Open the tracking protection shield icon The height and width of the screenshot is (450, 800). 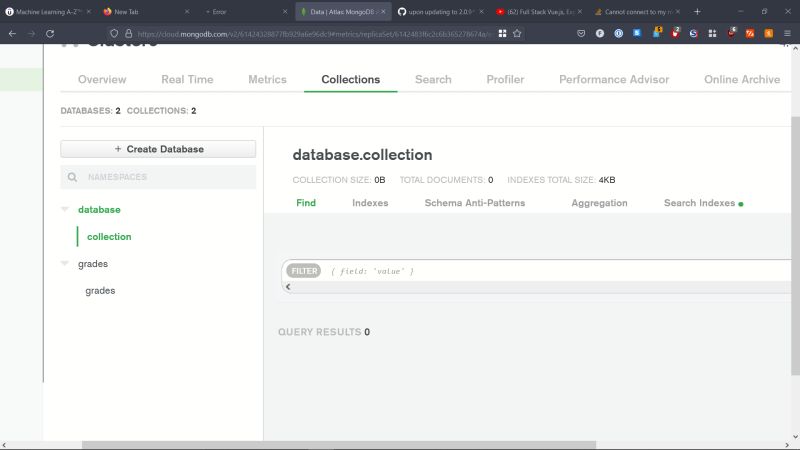click(114, 34)
